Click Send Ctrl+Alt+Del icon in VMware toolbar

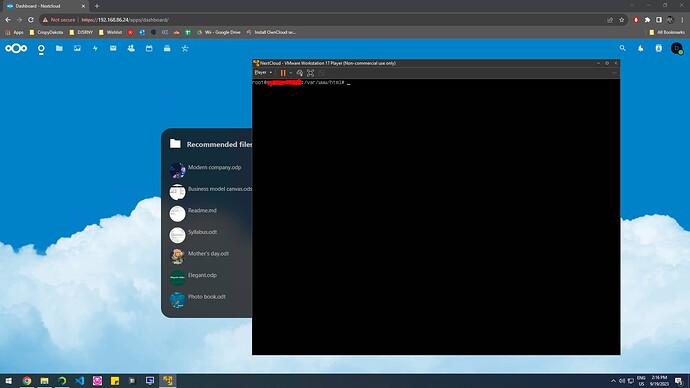tap(300, 73)
